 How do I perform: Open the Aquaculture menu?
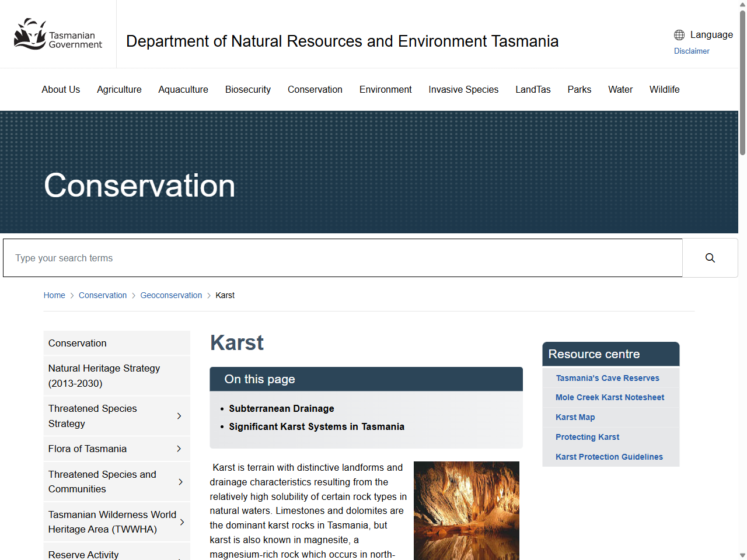(183, 89)
